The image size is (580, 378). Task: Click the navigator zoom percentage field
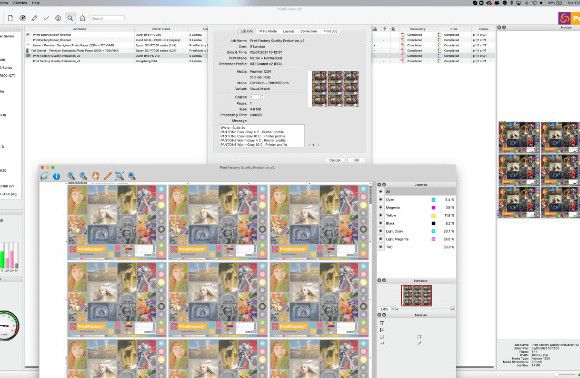pyautogui.click(x=385, y=309)
